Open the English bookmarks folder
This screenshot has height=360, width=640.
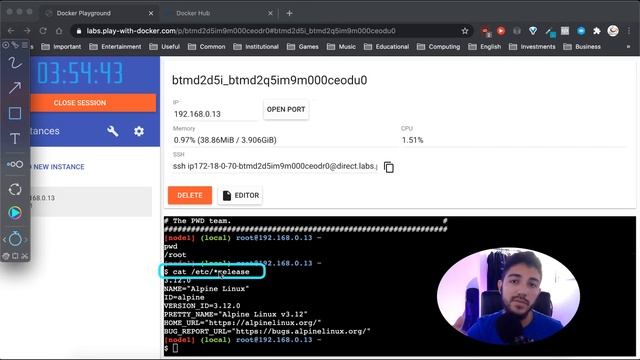(x=484, y=47)
